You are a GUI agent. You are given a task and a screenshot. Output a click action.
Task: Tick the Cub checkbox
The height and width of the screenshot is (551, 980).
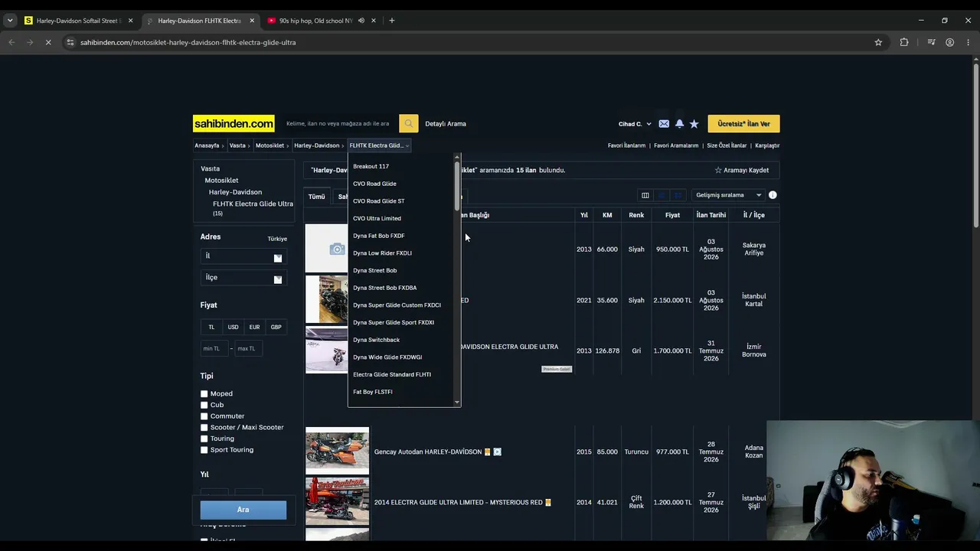point(204,405)
